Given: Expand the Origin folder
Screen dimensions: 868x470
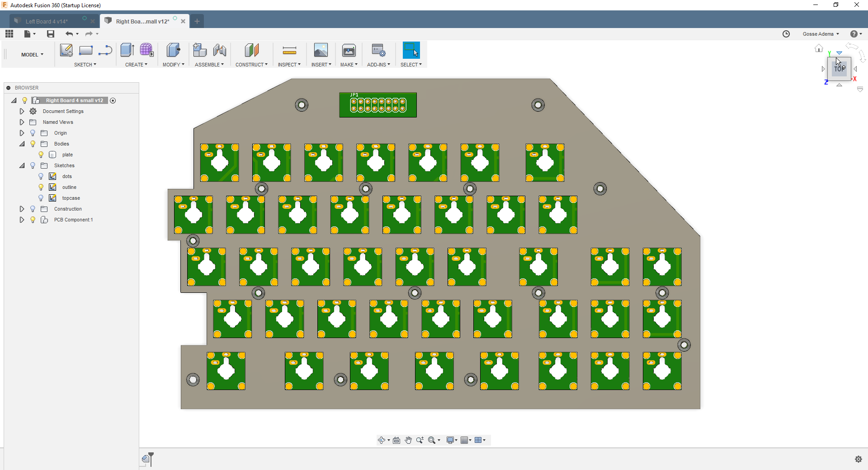Looking at the screenshot, I should point(22,133).
